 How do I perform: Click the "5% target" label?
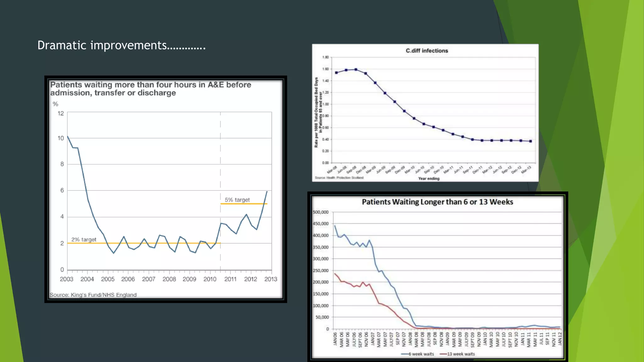click(x=237, y=200)
